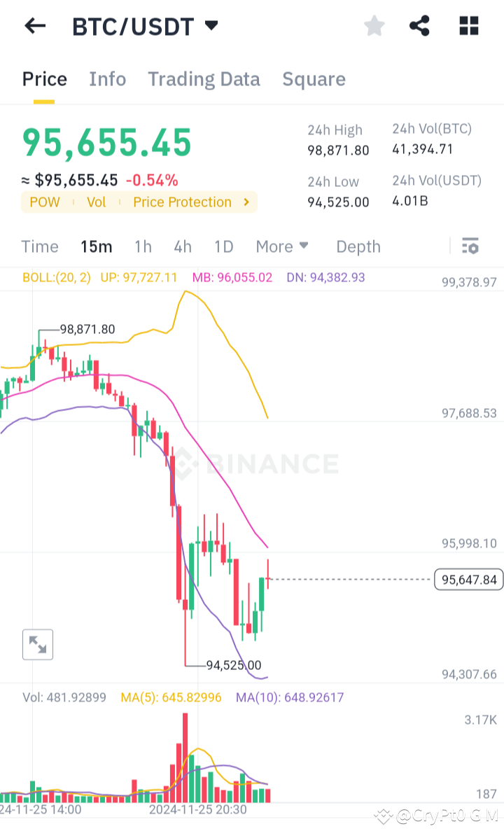Tap the 95,647.84 price label
The height and width of the screenshot is (831, 504).
468,579
